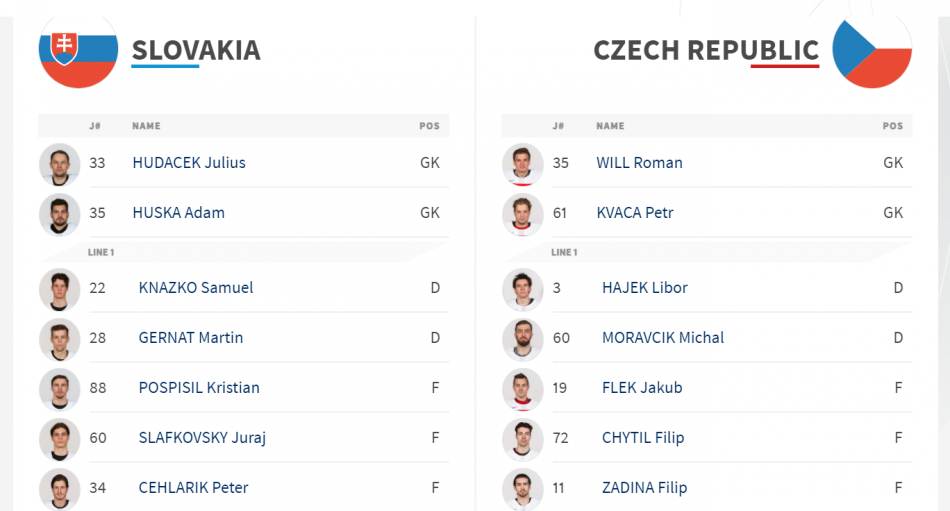The width and height of the screenshot is (950, 511).
Task: Click Juraj Slafkovsky's player photo
Action: pos(59,439)
